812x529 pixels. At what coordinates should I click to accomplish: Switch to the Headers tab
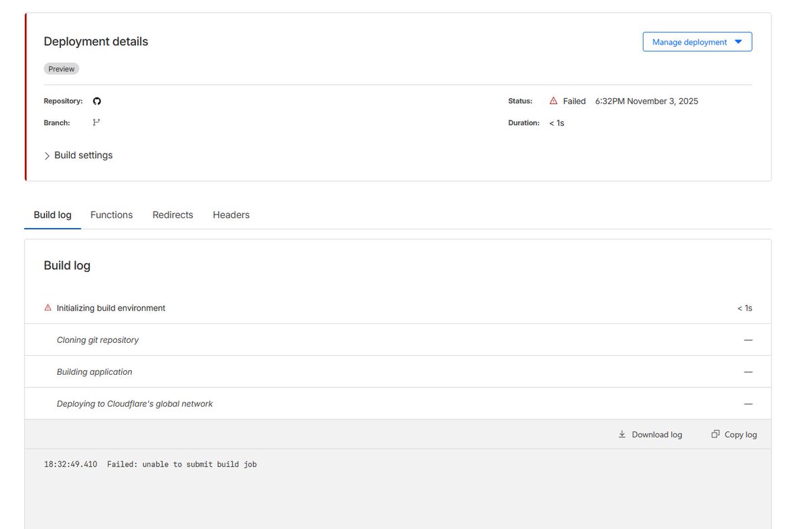click(231, 215)
